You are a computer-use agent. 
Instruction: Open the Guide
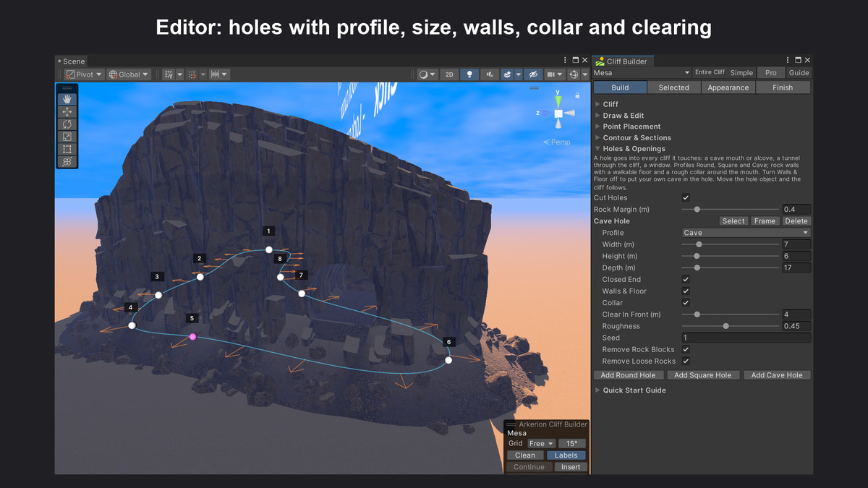(799, 72)
